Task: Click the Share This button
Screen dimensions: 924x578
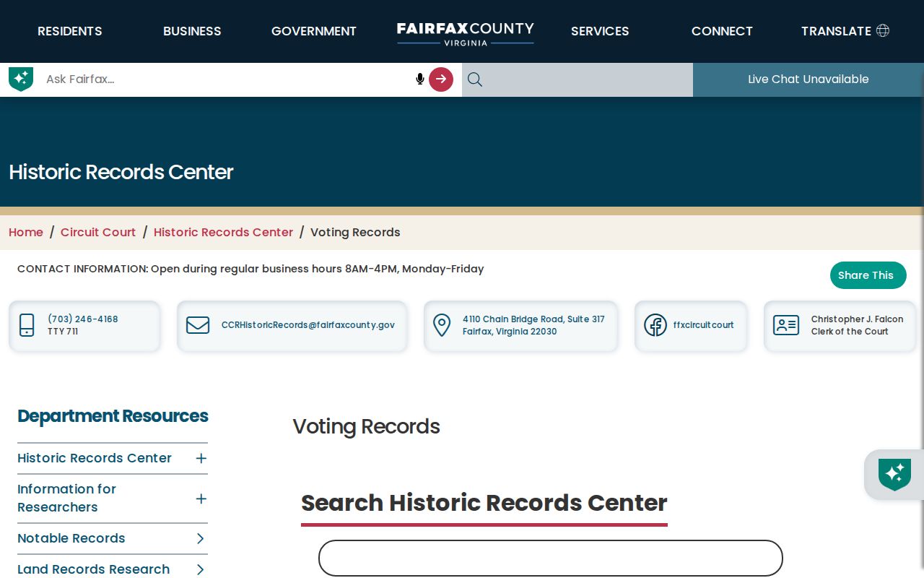Action: pyautogui.click(x=868, y=275)
